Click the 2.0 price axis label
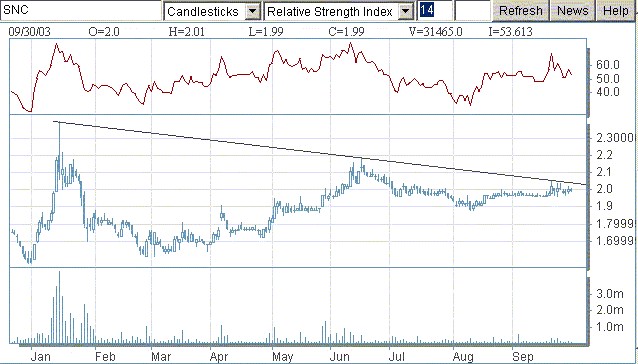 [x=604, y=189]
